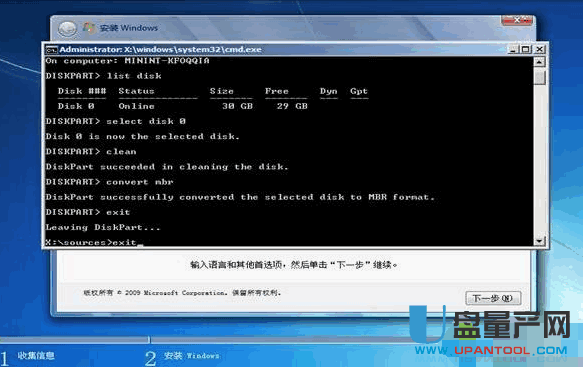
Task: Click the '30 GB' size value
Action: (x=238, y=106)
